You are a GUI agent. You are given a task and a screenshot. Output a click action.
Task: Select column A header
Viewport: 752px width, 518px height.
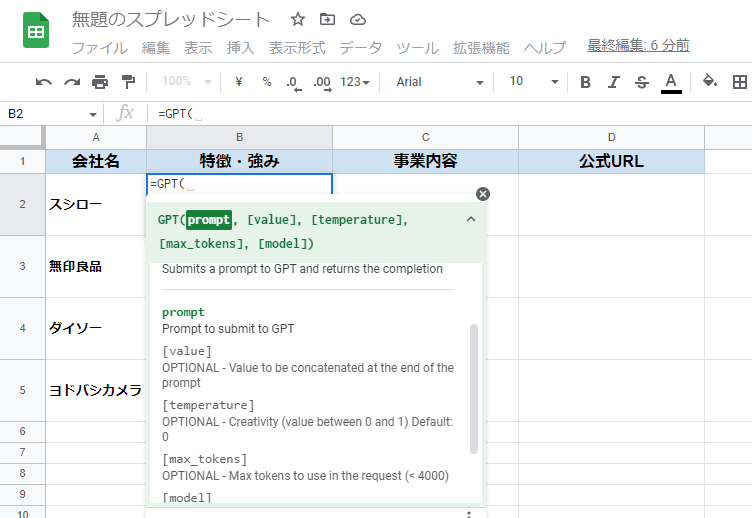pos(96,137)
